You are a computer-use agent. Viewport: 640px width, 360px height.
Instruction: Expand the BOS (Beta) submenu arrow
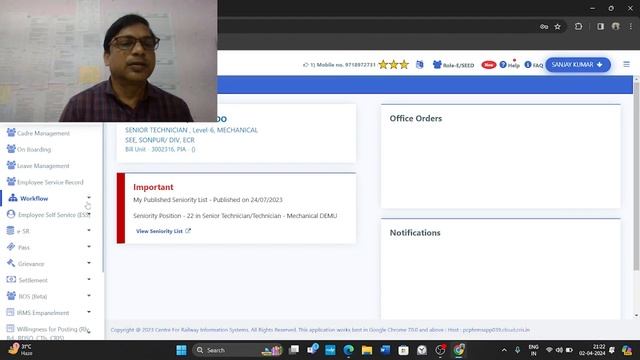[89, 296]
